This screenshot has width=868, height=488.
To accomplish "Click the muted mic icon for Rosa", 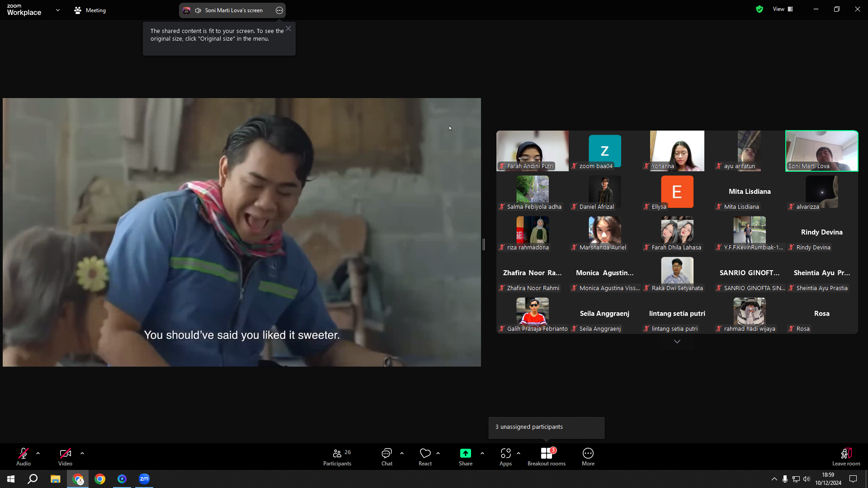I will [791, 329].
